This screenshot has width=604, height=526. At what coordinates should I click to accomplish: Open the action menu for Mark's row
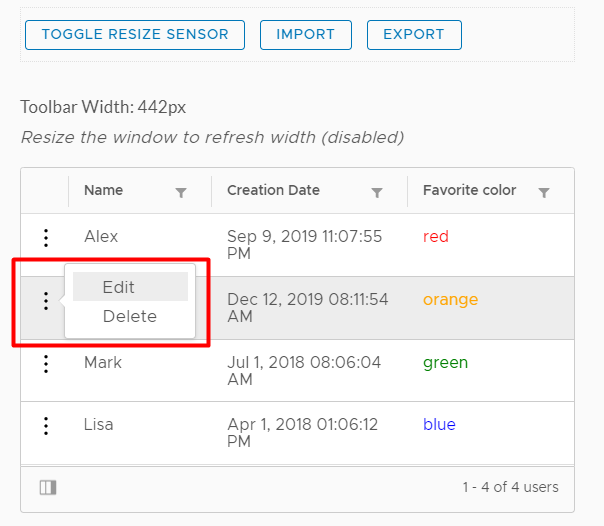coord(45,363)
